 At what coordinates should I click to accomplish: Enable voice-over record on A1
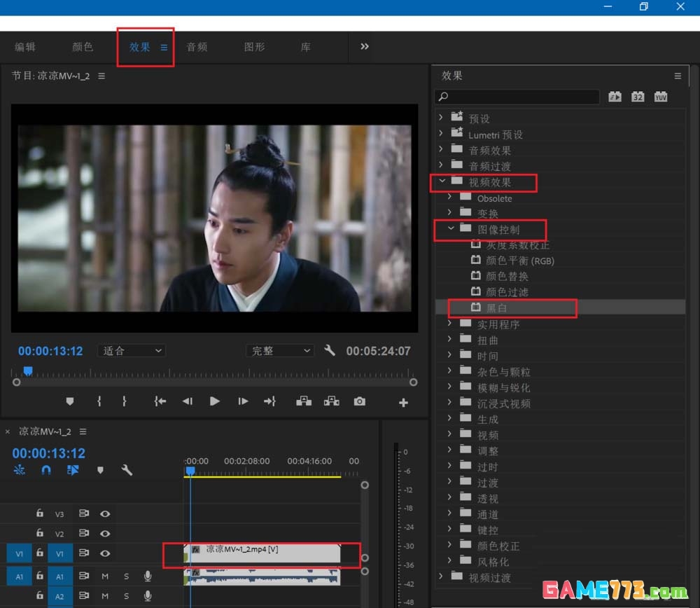[148, 576]
